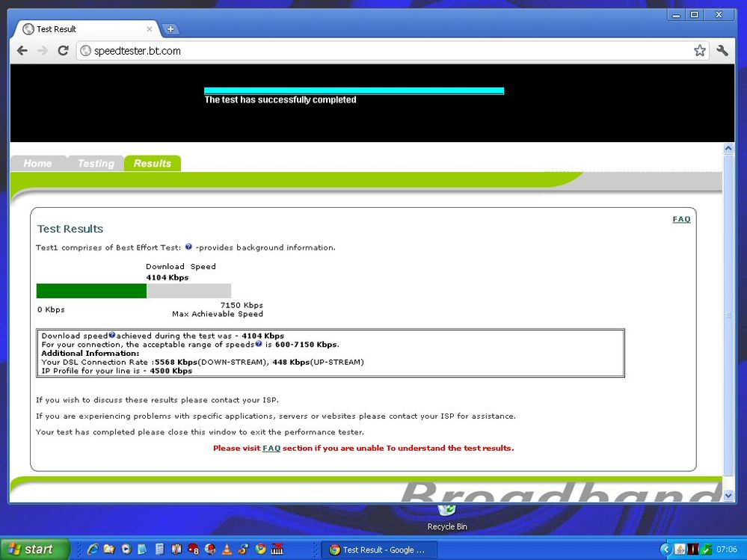Screen dimensions: 747x560
Task: Click the vertical scrollbar thumb
Action: pos(728,315)
